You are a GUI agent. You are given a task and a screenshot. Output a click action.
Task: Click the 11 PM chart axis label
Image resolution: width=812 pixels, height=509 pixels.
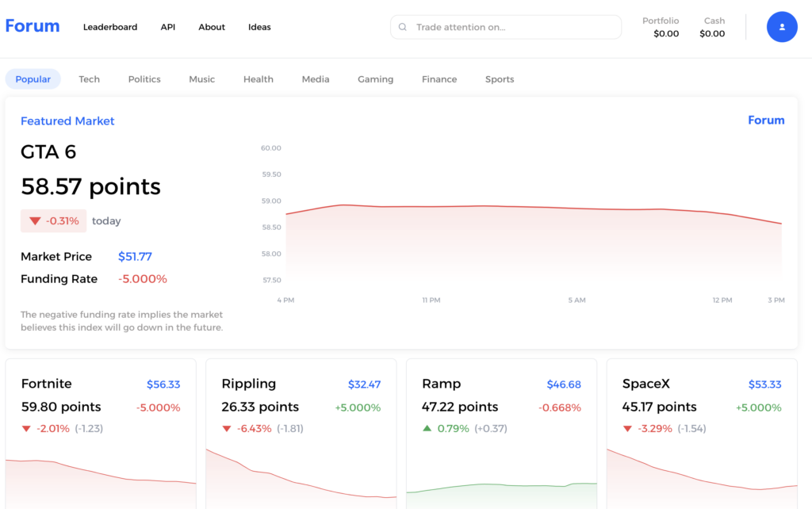coord(431,300)
